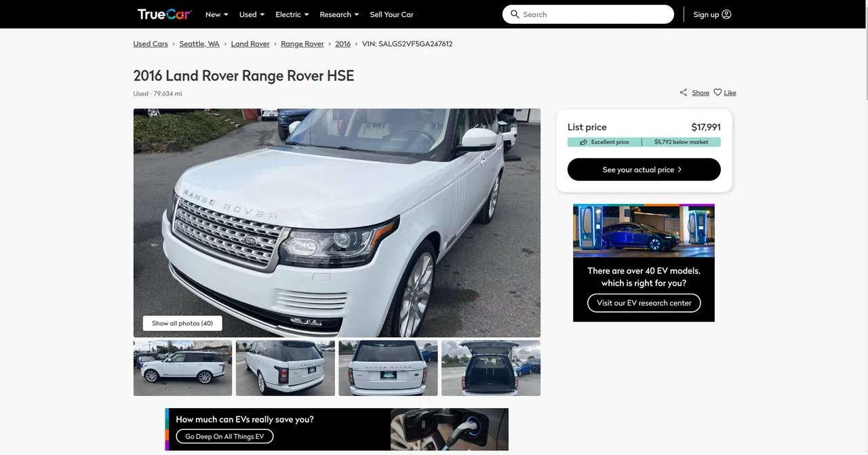
Task: Expand the New menu dropdown
Action: 216,14
